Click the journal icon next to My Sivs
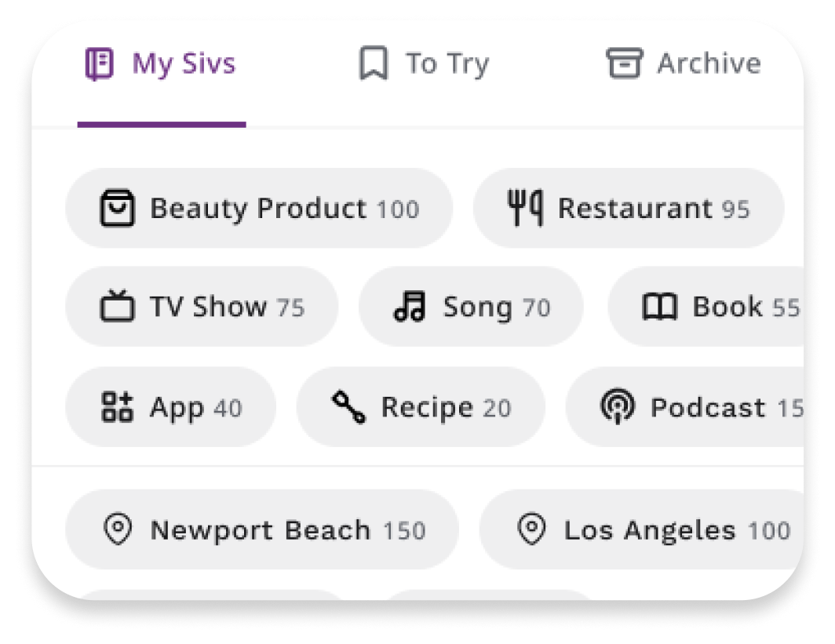The image size is (835, 644). pos(100,64)
